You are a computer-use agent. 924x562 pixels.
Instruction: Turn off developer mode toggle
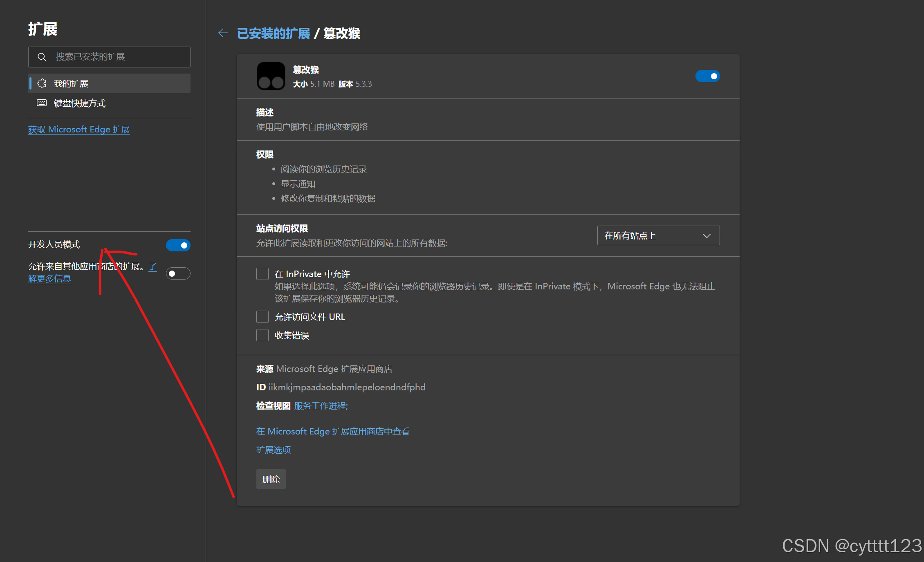(x=178, y=245)
